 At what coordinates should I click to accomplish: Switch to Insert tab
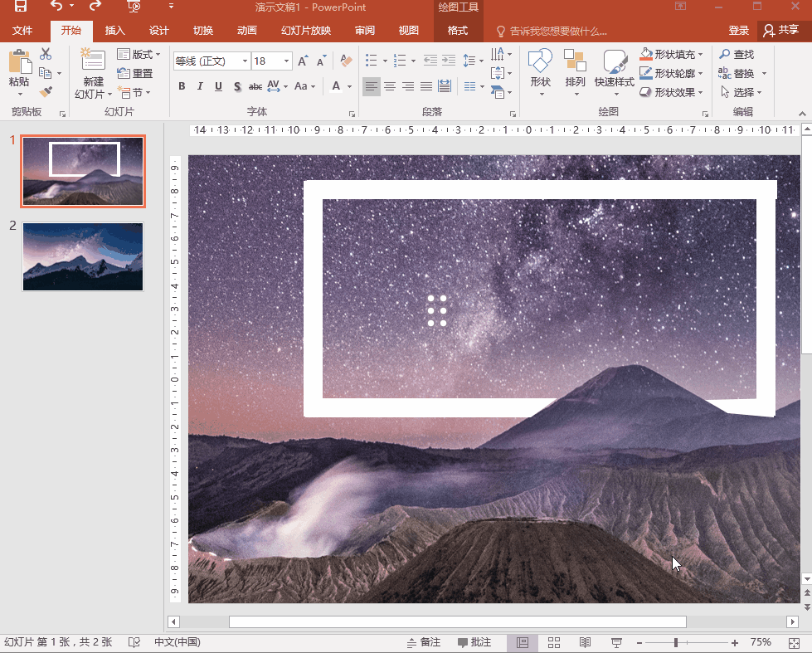pos(115,31)
